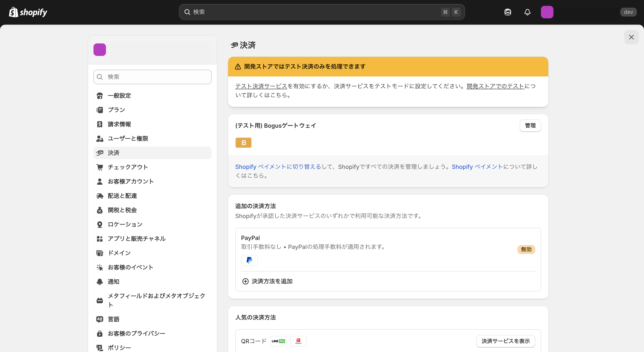Open the テスト決済サービス link
The image size is (644, 352).
click(x=261, y=86)
